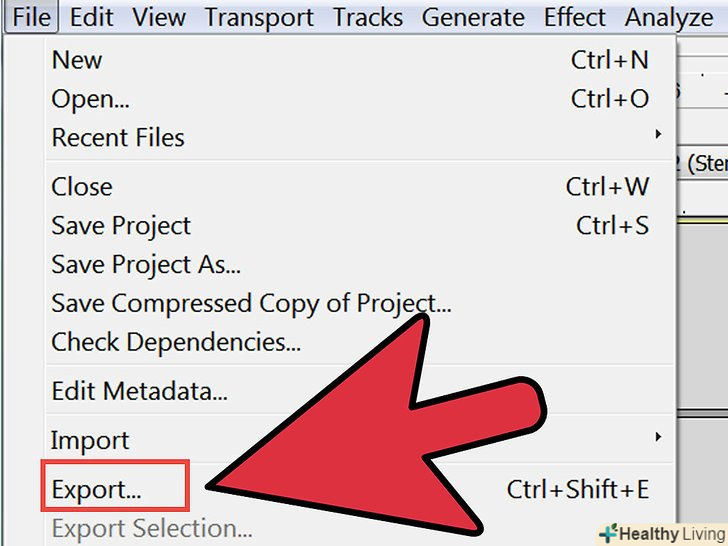728x546 pixels.
Task: Choose Close from the File menu
Action: (82, 187)
